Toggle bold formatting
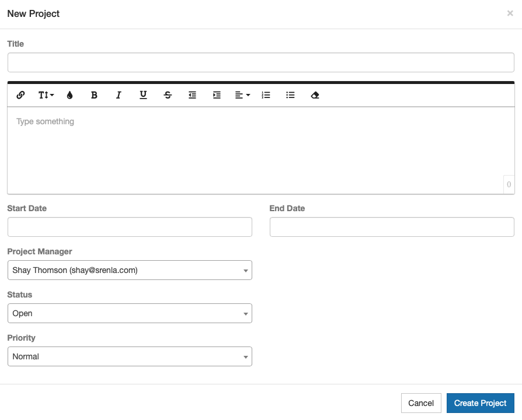 (94, 95)
